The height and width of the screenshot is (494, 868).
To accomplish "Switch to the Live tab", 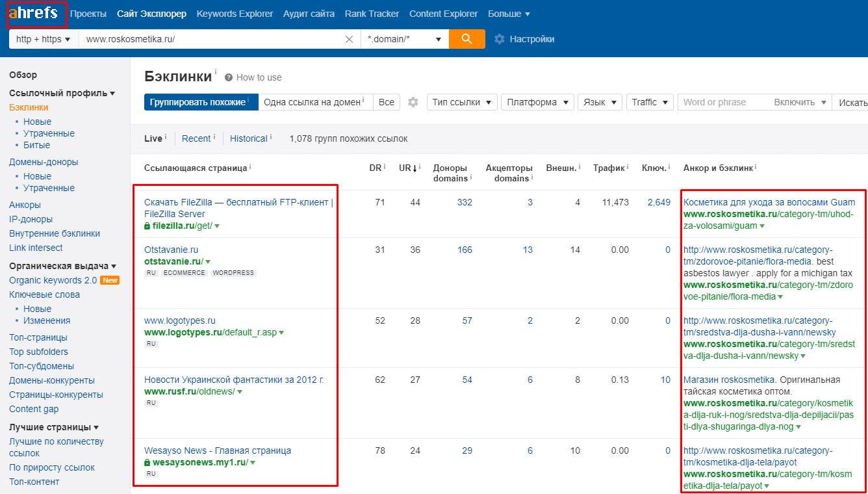I will [x=153, y=138].
